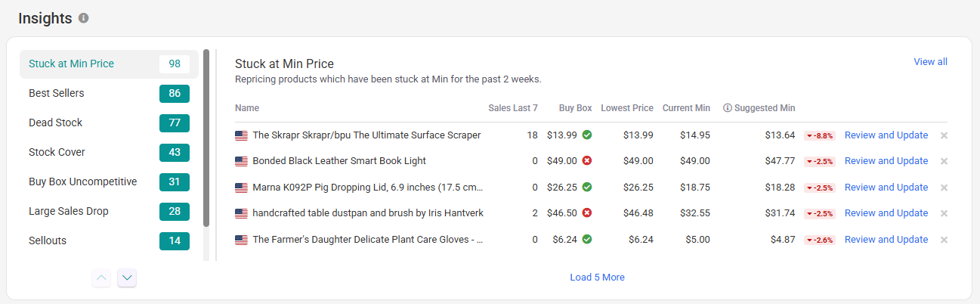Screen dimensions: 980x304
Task: Click Load 5 More
Action: pyautogui.click(x=597, y=278)
